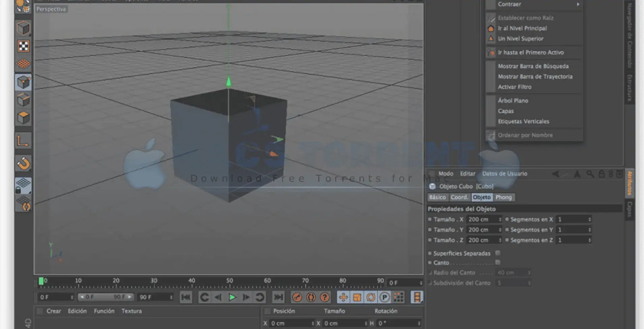Enable the Axis tool icon
This screenshot has width=644, height=329.
pyautogui.click(x=23, y=141)
